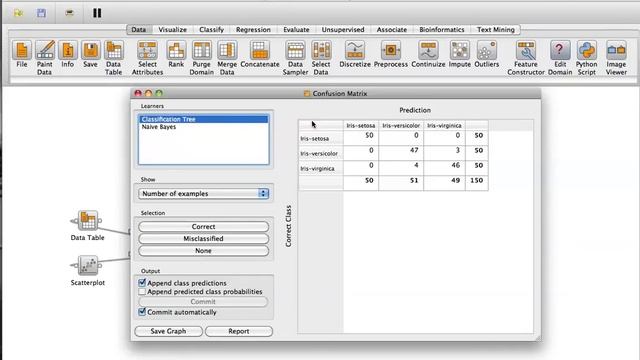The image size is (640, 360).
Task: Select the Info widget icon
Action: coord(68,50)
